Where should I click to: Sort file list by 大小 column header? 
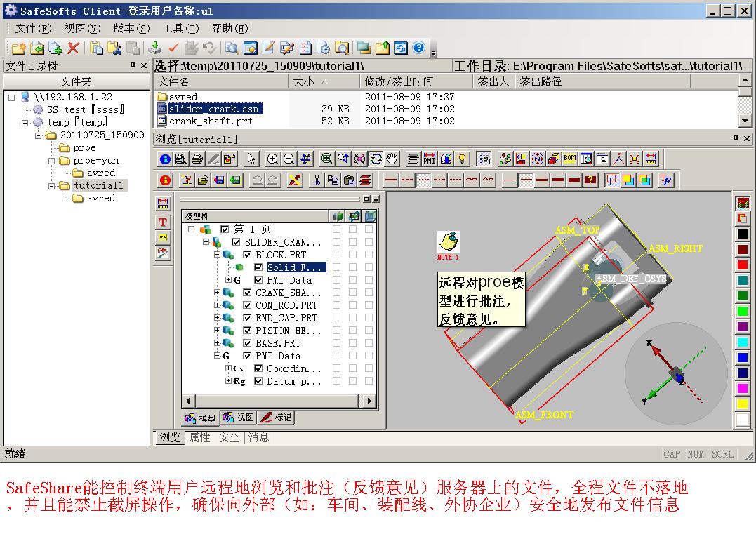(324, 81)
